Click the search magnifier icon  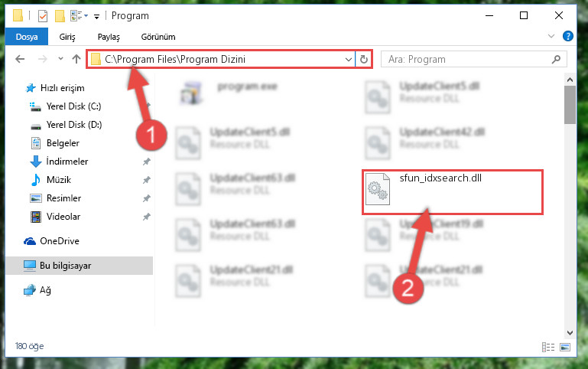(x=556, y=59)
